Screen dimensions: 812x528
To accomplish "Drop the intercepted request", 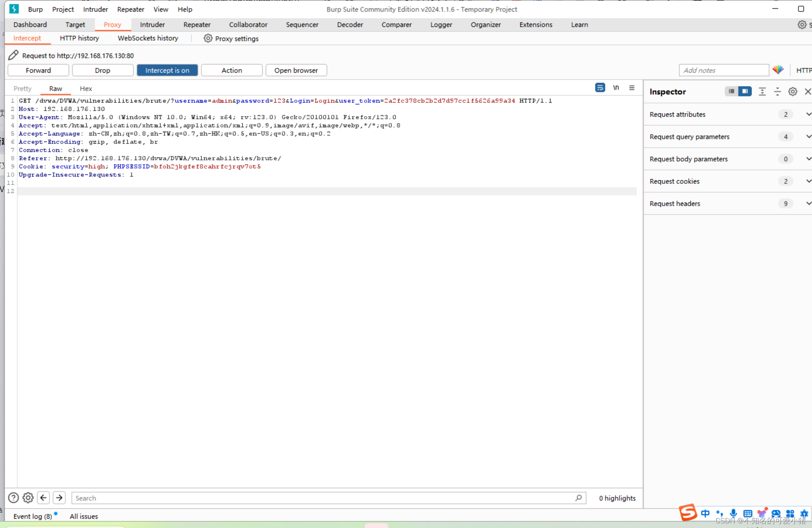I will coord(102,70).
